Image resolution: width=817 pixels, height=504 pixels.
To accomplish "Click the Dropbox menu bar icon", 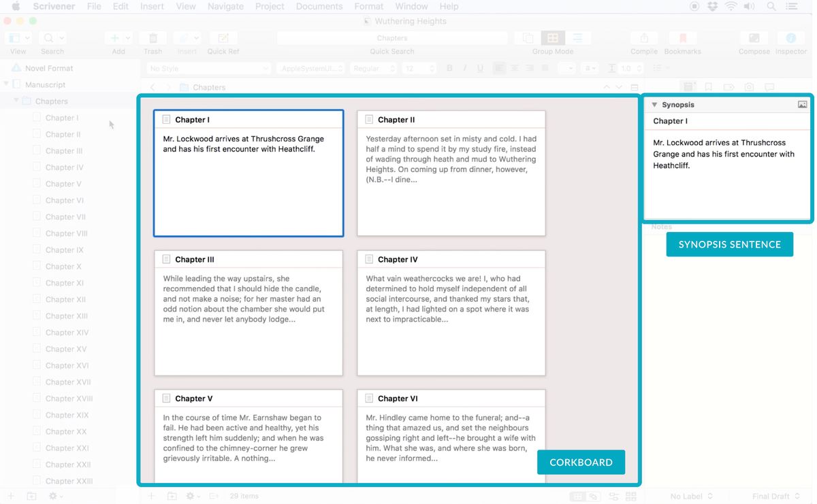I will click(713, 6).
